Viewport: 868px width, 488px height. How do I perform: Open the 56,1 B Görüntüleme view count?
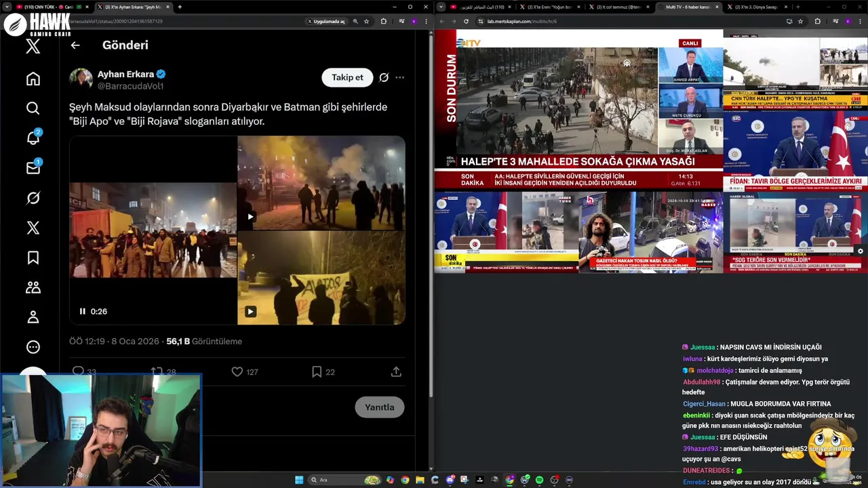(x=204, y=342)
